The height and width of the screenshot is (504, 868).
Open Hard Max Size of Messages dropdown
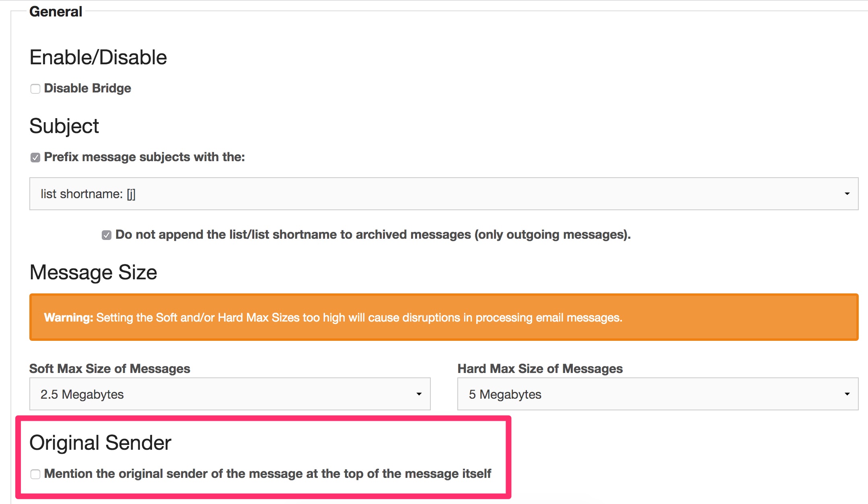(658, 394)
